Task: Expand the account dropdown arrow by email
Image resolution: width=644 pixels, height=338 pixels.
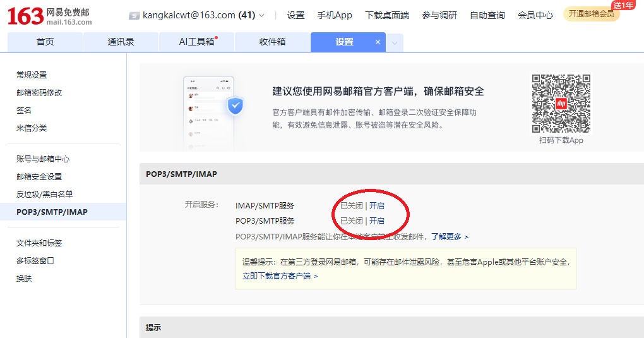Action: coord(262,15)
